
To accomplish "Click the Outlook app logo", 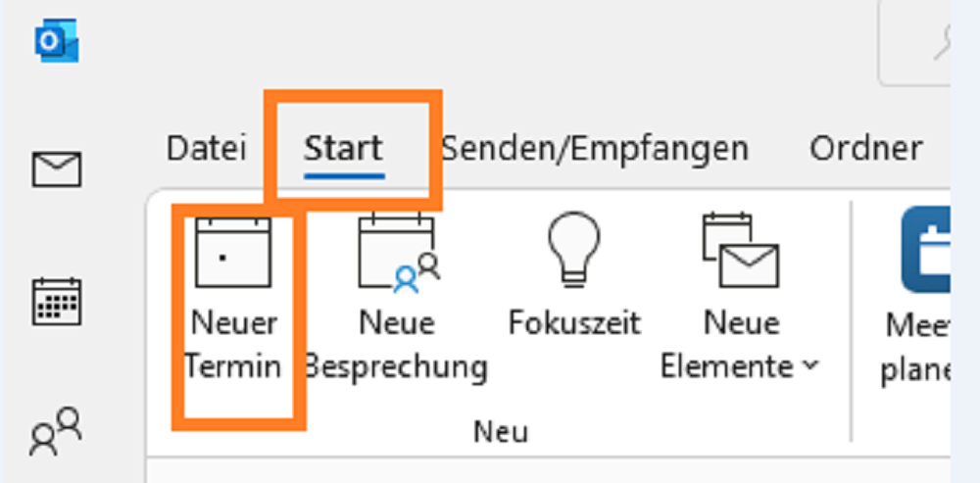I will (56, 40).
